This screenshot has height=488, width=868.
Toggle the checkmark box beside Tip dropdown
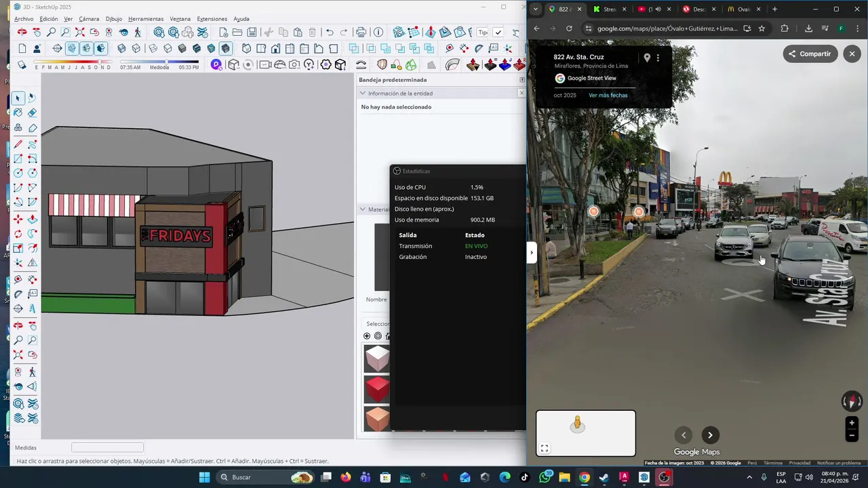pyautogui.click(x=498, y=32)
